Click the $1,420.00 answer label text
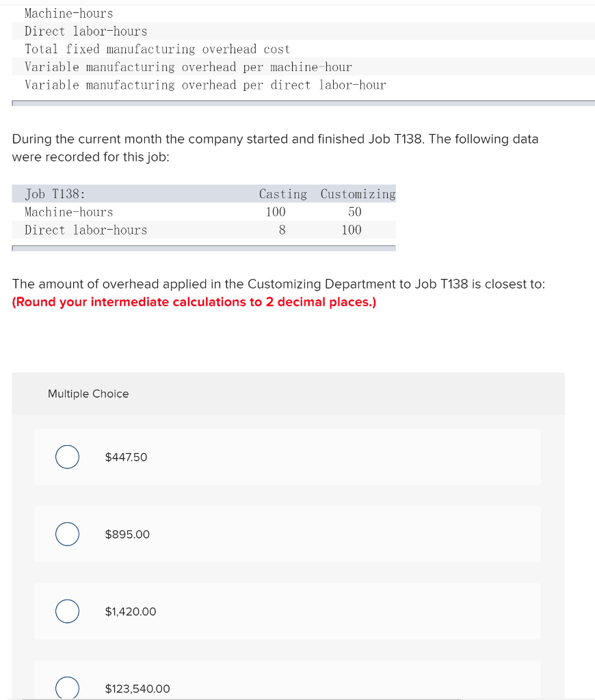 (130, 611)
